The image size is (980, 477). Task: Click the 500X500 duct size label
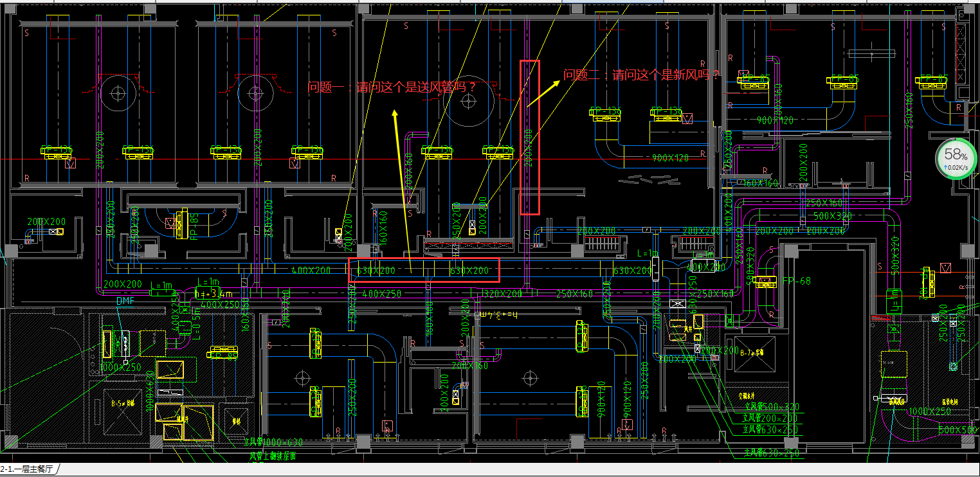point(959,429)
